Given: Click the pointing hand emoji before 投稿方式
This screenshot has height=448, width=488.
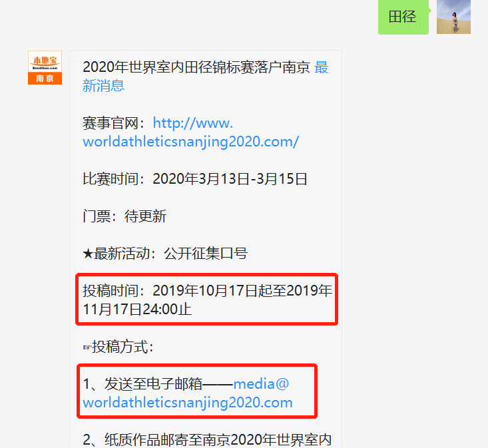Looking at the screenshot, I should click(87, 347).
